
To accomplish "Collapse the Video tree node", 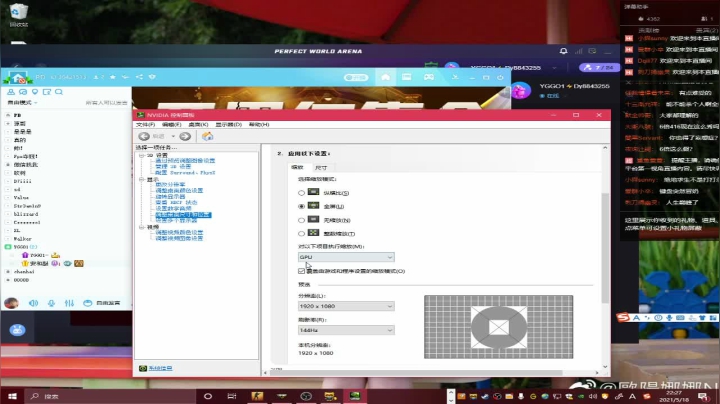I will (x=142, y=227).
